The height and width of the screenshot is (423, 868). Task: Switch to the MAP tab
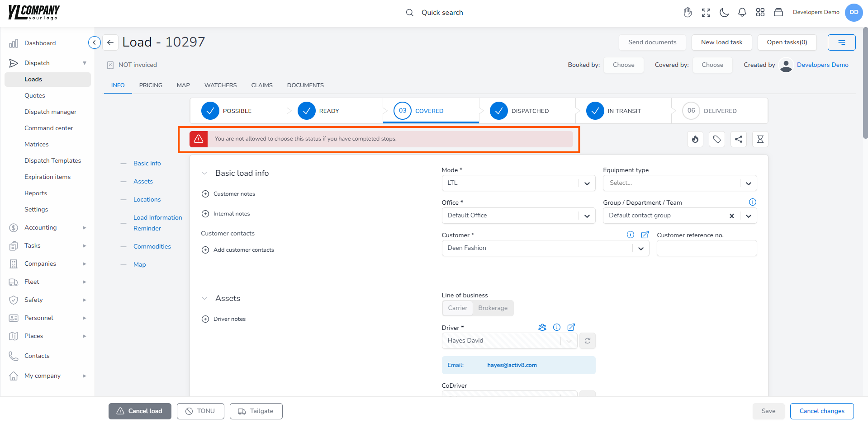[183, 85]
